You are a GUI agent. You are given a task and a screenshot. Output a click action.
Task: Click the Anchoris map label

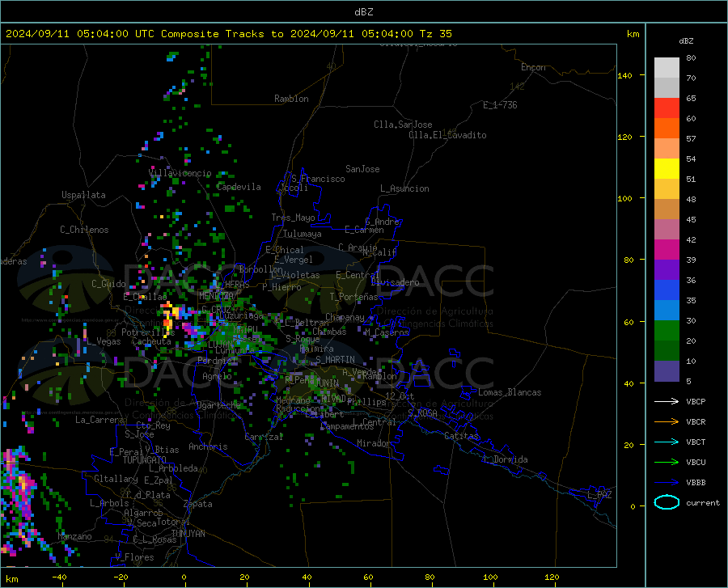pos(208,446)
